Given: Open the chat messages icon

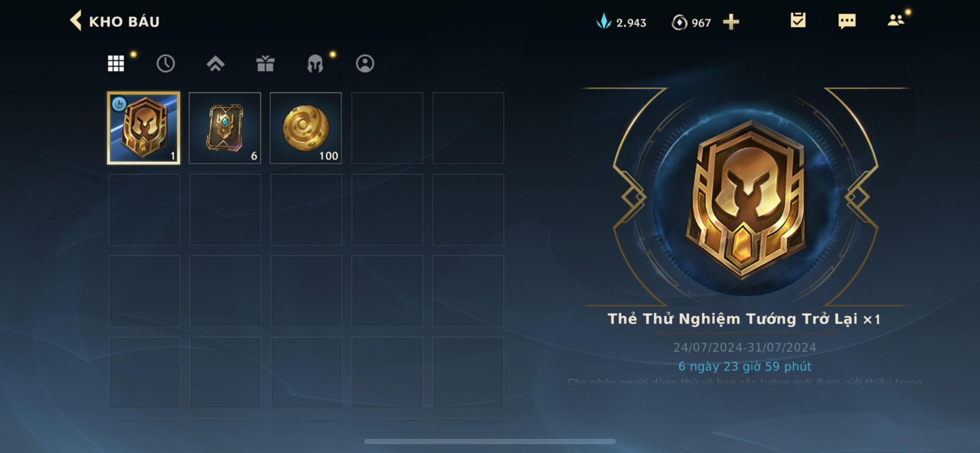Looking at the screenshot, I should pos(847,21).
